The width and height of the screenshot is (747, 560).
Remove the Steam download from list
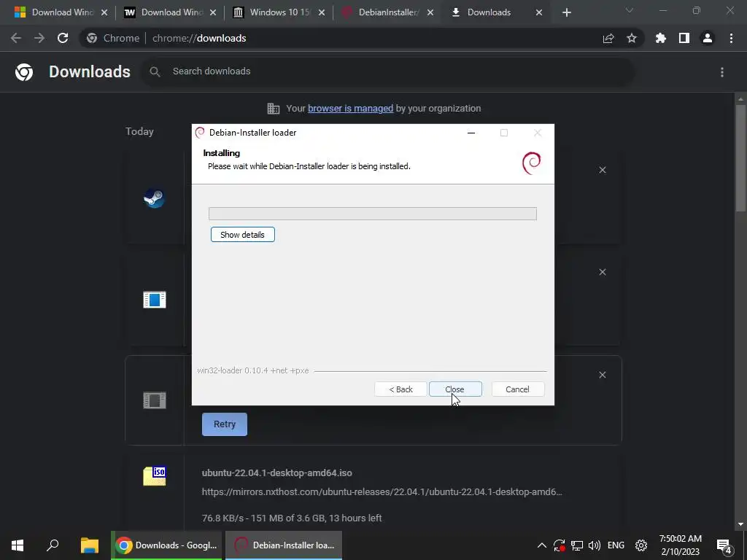[603, 170]
